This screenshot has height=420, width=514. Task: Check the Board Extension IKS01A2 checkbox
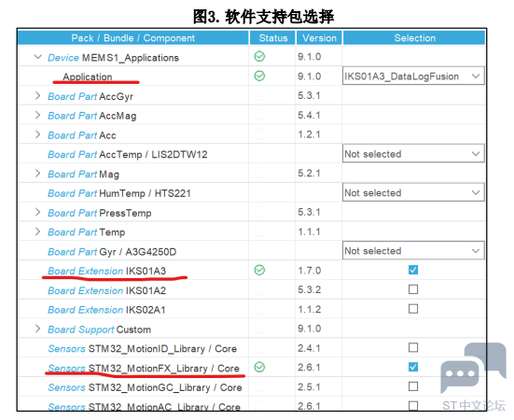coord(413,289)
